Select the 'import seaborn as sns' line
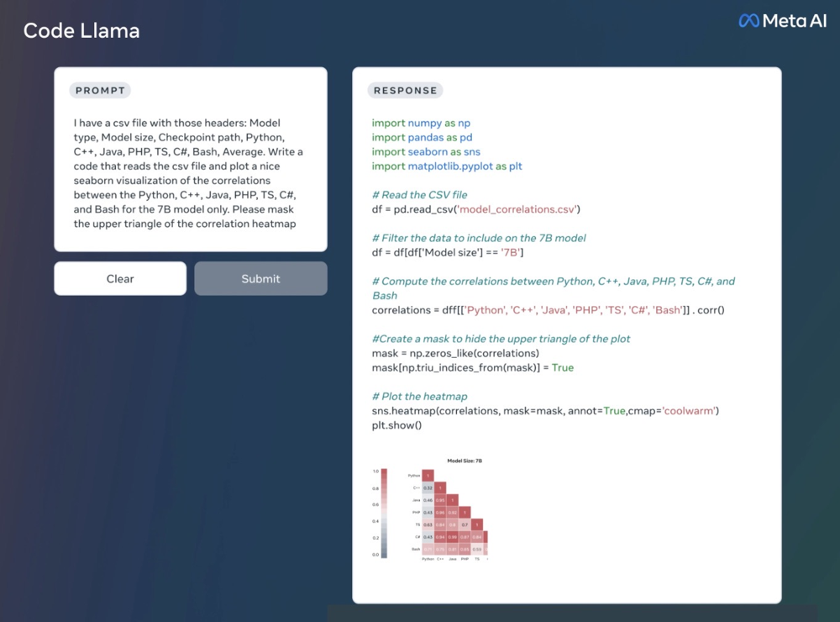 [x=426, y=152]
